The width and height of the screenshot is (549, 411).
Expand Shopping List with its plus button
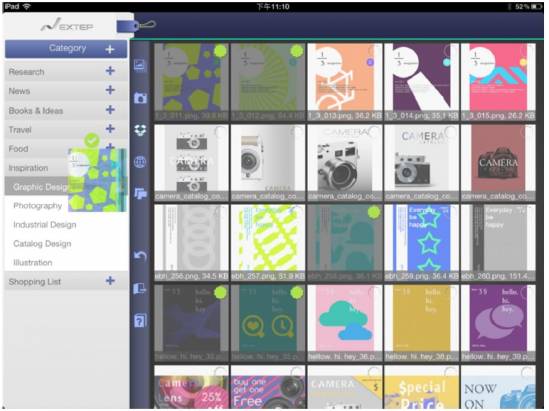[110, 281]
